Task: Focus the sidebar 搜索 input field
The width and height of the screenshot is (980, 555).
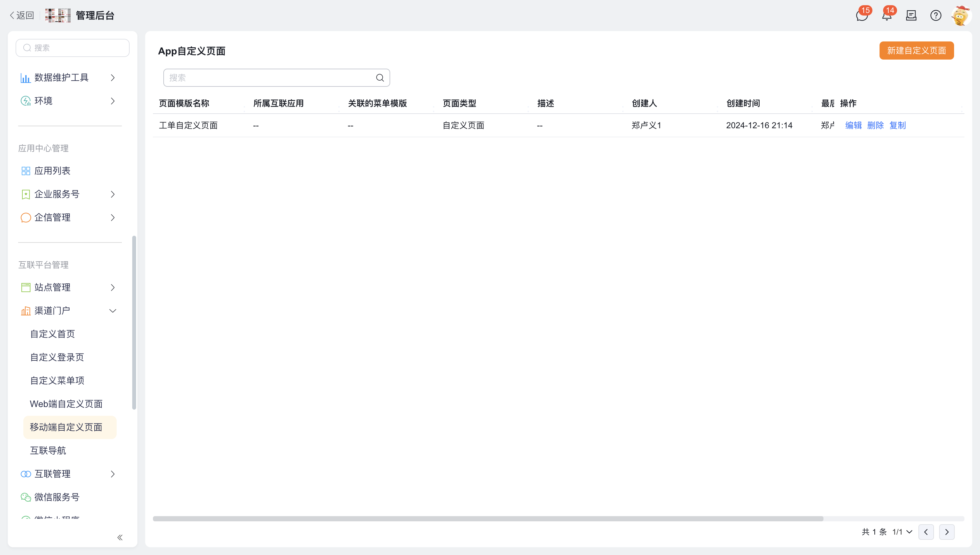Action: coord(73,48)
